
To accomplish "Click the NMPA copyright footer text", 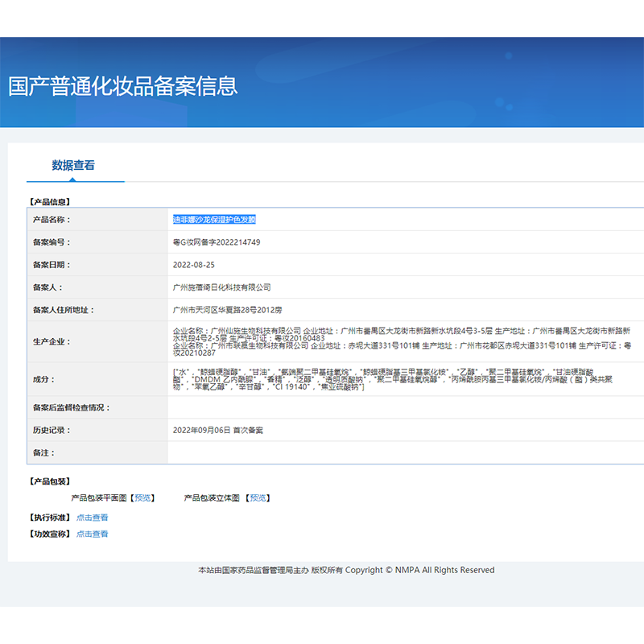I will click(346, 570).
